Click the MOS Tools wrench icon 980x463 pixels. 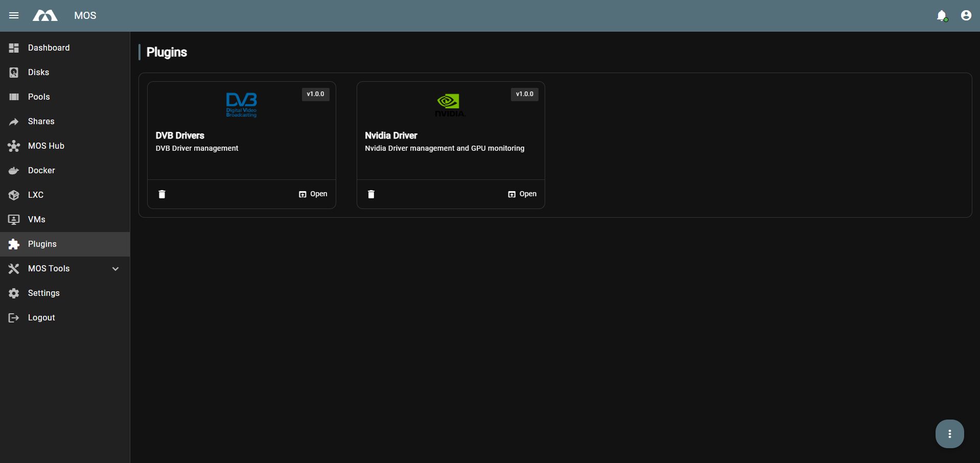coord(14,268)
